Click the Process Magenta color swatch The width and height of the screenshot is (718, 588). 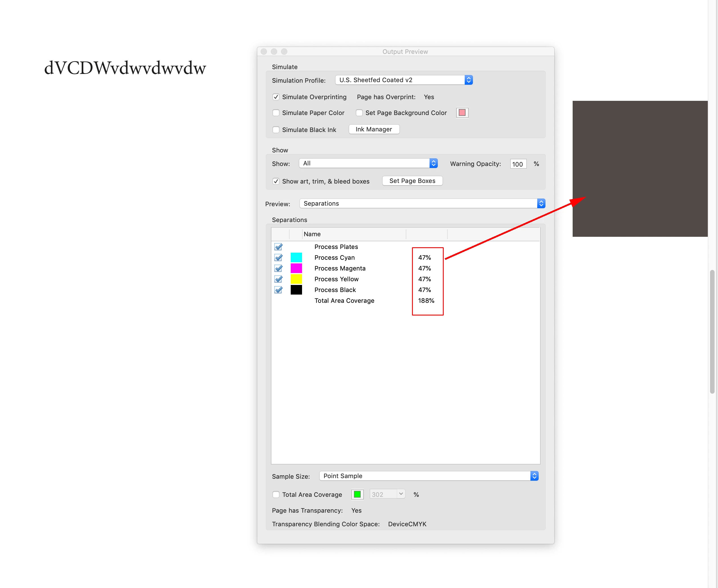[x=296, y=268]
